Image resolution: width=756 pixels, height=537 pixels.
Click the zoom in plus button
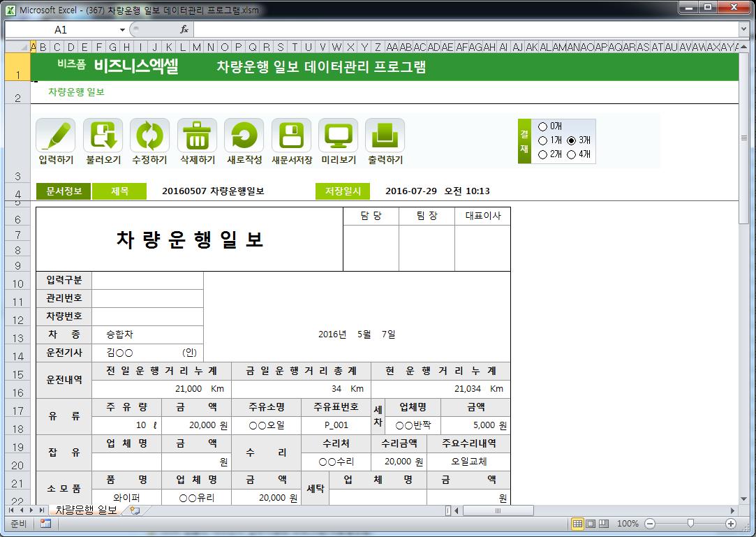pos(731,523)
